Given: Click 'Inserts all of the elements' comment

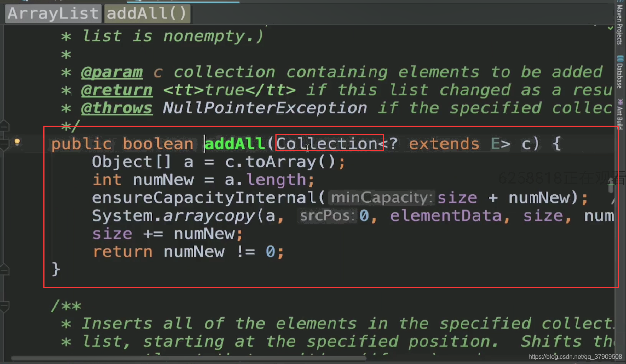Looking at the screenshot, I should [219, 324].
